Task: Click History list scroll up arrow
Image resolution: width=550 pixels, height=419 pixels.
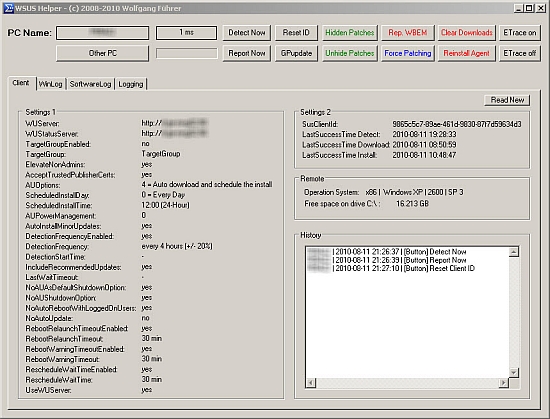Action: tap(514, 252)
